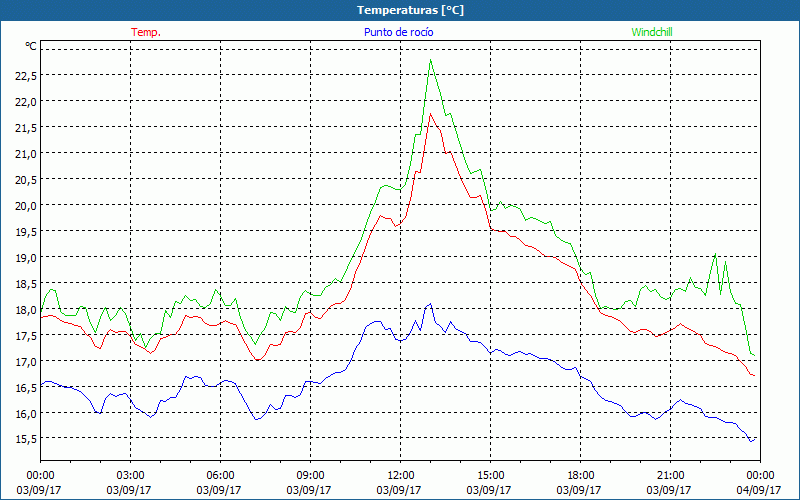Click the 04/09/17 date label

coord(759,490)
